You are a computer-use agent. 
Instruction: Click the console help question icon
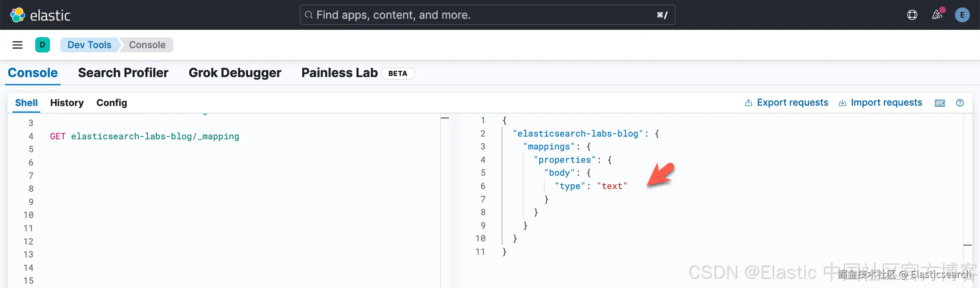coord(960,103)
